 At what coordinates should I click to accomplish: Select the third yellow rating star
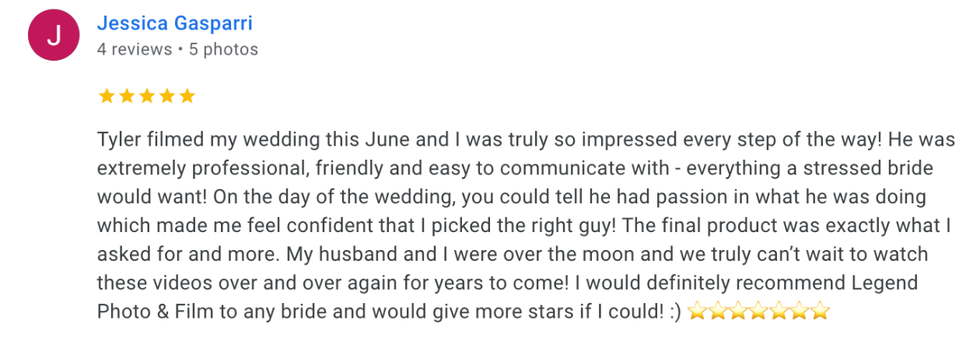(x=147, y=97)
